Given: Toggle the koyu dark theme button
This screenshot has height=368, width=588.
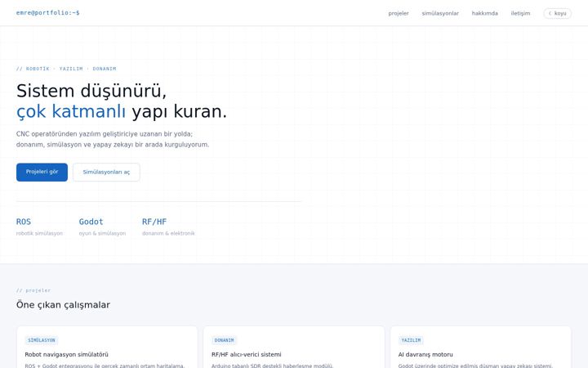Looking at the screenshot, I should (x=557, y=13).
